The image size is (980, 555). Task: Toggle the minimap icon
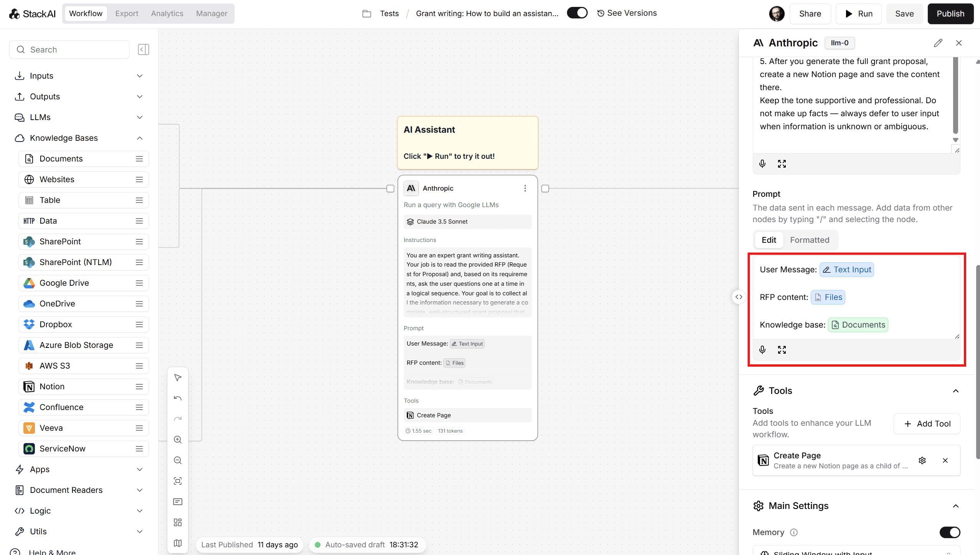pos(178,543)
